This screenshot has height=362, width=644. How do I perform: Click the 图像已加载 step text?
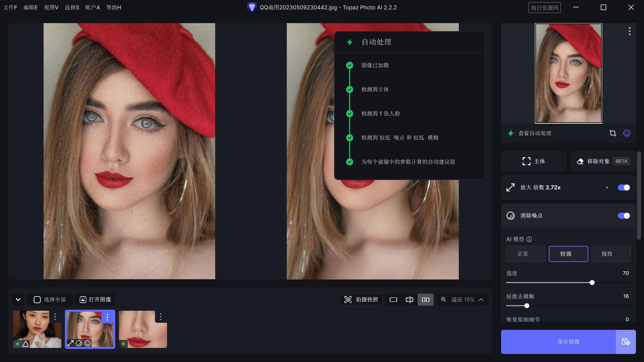(375, 65)
